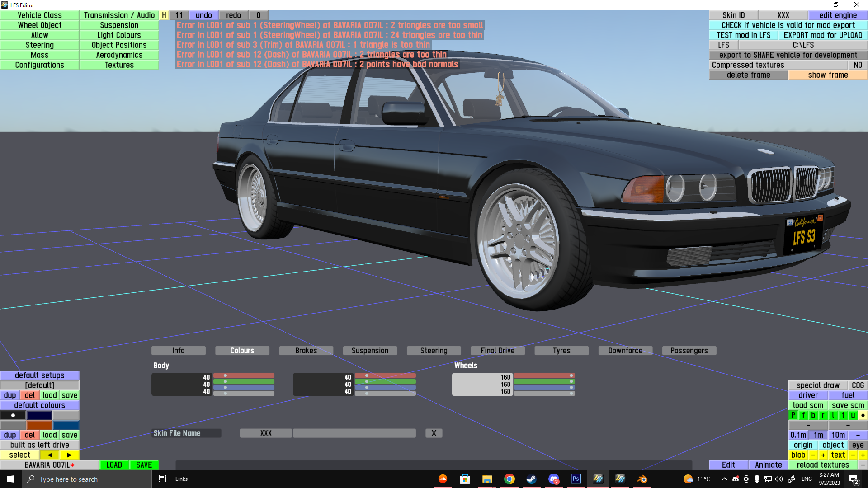Change the built as left drive setting

(40, 445)
